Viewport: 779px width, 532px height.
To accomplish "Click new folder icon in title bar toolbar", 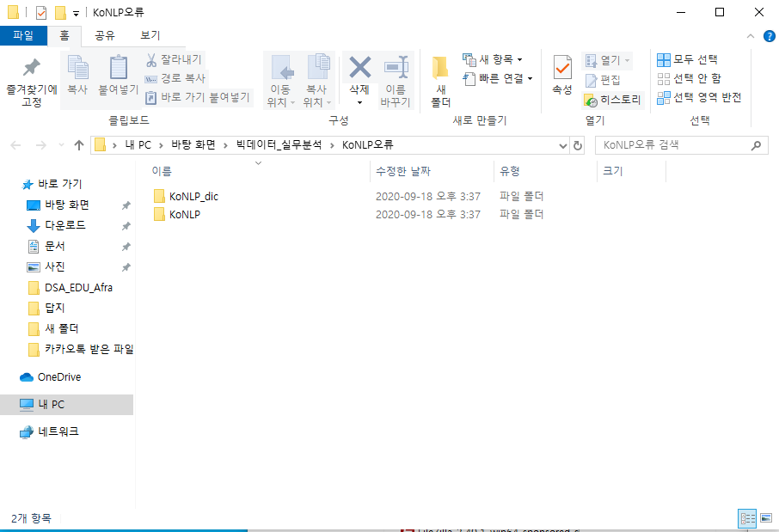I will [60, 12].
